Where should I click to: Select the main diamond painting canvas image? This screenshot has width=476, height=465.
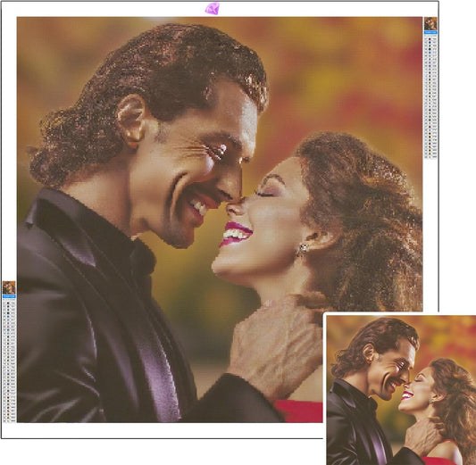coord(220,220)
